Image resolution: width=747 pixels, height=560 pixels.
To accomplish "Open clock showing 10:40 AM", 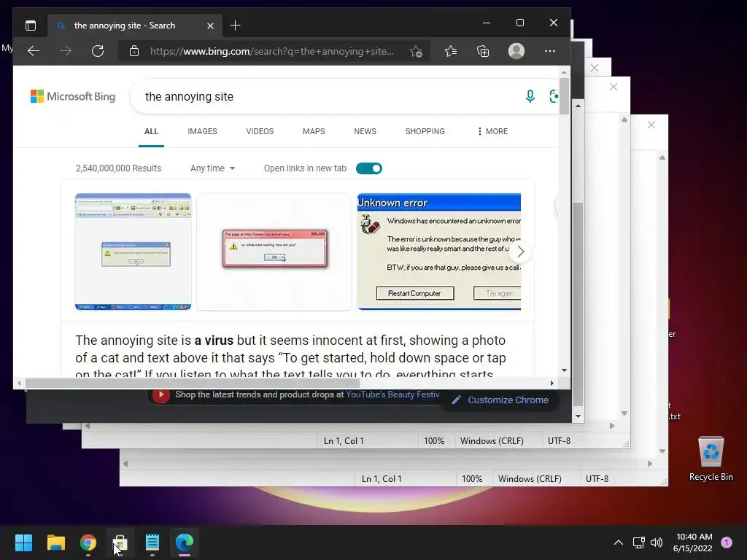I will [693, 542].
